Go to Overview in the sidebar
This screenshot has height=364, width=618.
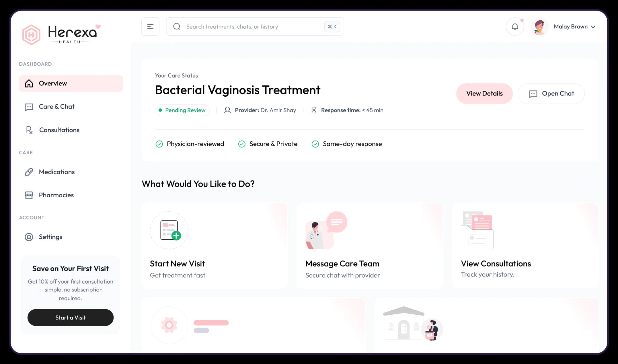pyautogui.click(x=71, y=83)
